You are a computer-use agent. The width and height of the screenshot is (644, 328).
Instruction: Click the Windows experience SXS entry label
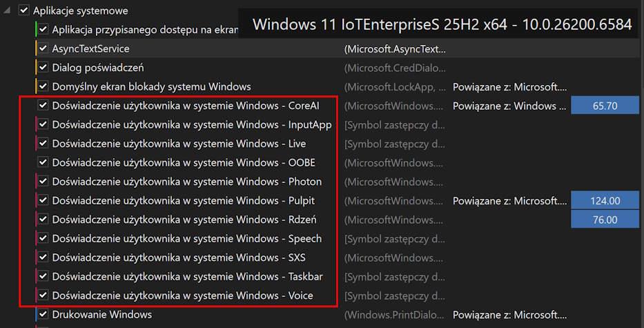[179, 258]
